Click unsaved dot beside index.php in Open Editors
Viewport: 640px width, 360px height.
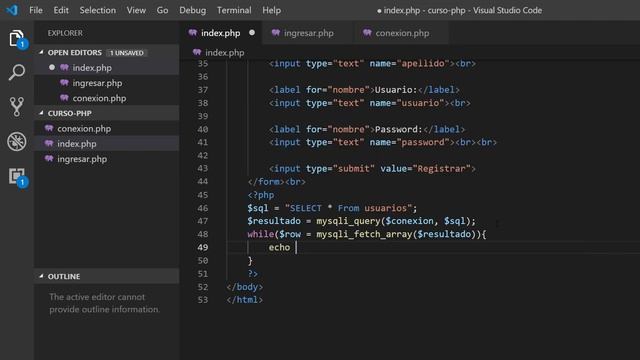click(x=52, y=67)
